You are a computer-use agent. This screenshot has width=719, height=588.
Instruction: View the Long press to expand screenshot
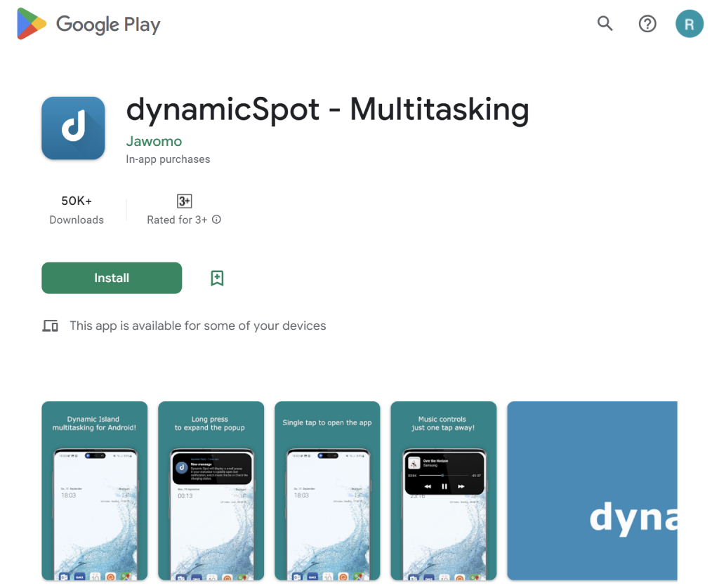211,490
